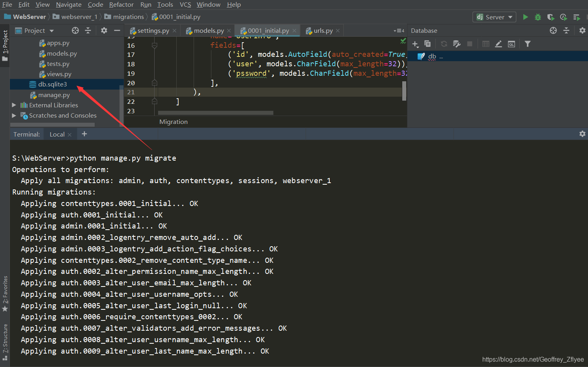Click WebServer in the breadcrumb bar

(x=25, y=17)
